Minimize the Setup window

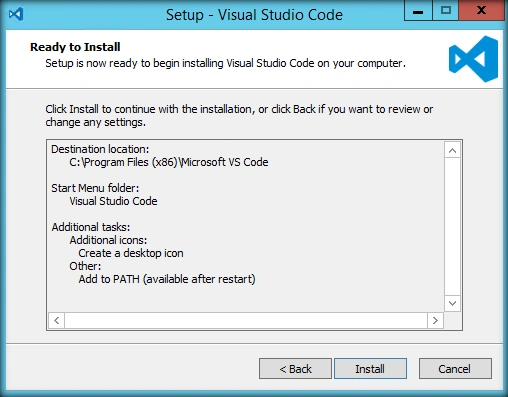418,11
